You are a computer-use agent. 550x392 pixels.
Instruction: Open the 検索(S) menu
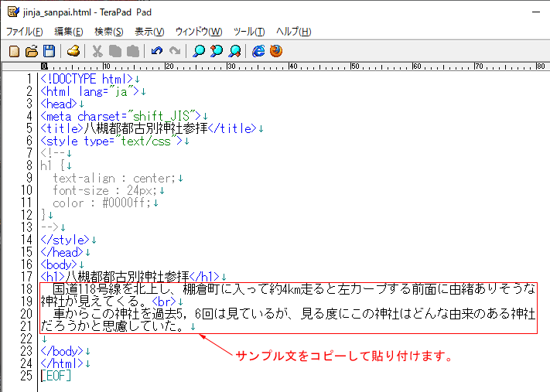[109, 32]
